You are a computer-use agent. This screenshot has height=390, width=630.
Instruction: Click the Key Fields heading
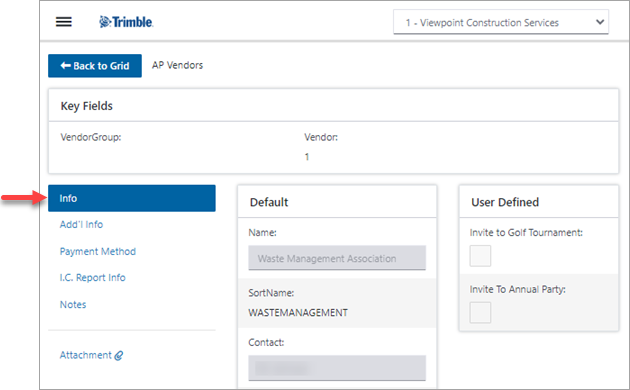click(x=86, y=106)
